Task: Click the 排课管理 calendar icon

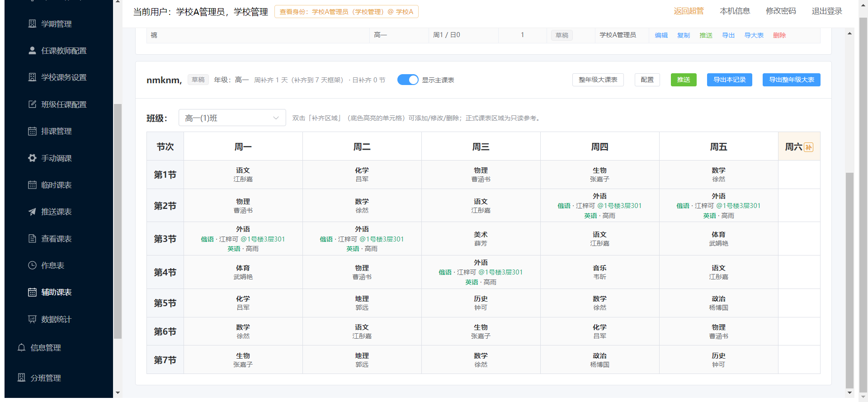Action: (x=32, y=131)
